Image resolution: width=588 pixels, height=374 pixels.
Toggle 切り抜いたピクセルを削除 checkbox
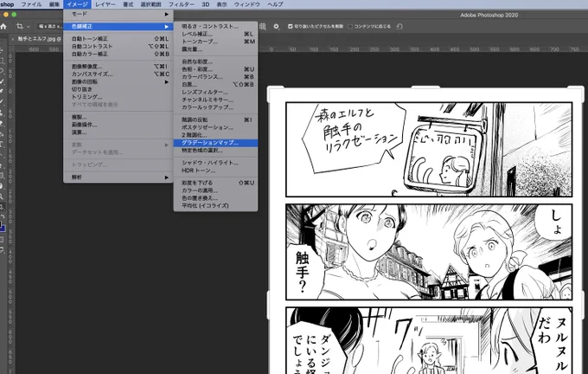tap(290, 26)
